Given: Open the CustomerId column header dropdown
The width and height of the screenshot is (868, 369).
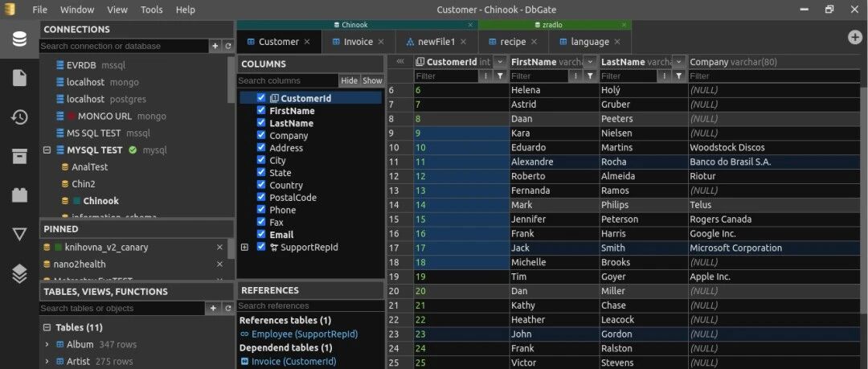Looking at the screenshot, I should point(500,62).
